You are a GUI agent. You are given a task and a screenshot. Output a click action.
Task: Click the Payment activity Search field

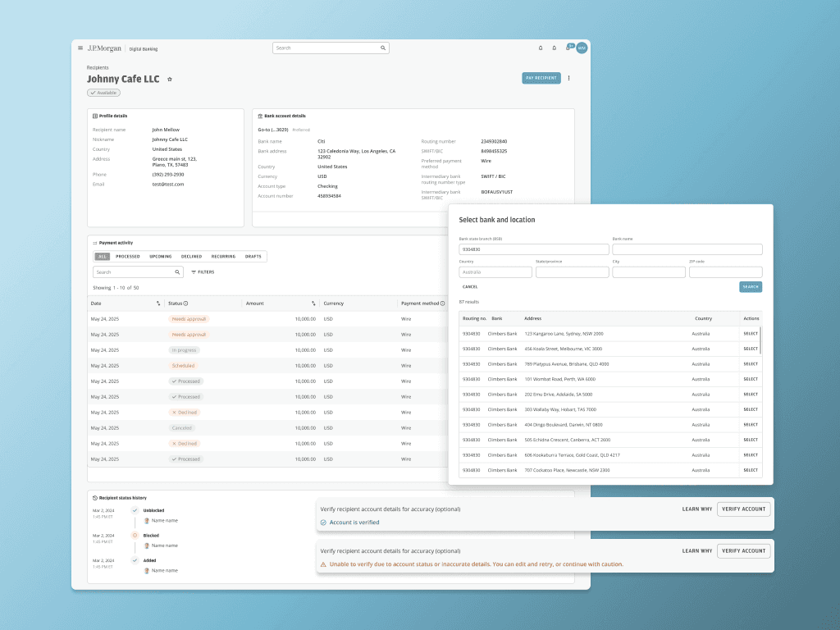pyautogui.click(x=138, y=272)
